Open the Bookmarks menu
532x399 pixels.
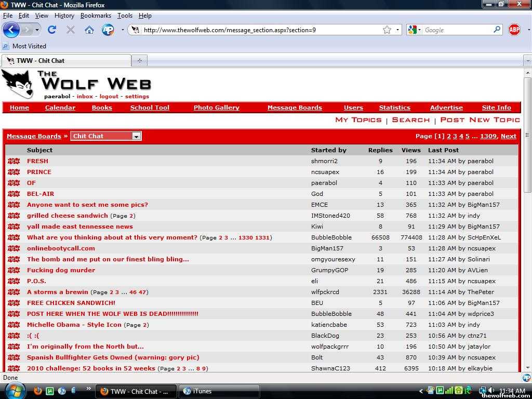[96, 16]
